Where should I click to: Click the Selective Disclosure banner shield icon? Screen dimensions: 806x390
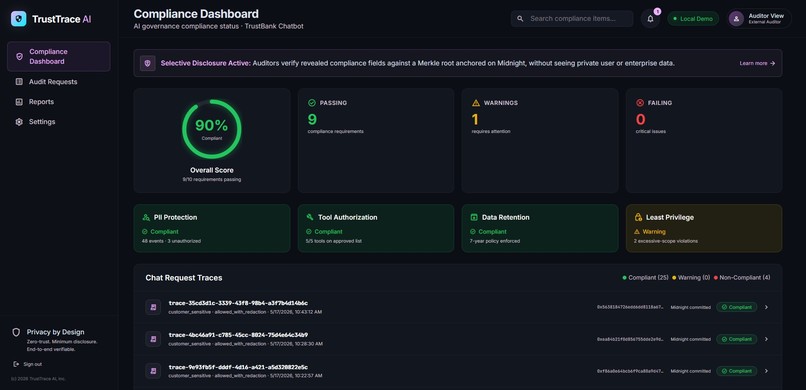pyautogui.click(x=148, y=63)
